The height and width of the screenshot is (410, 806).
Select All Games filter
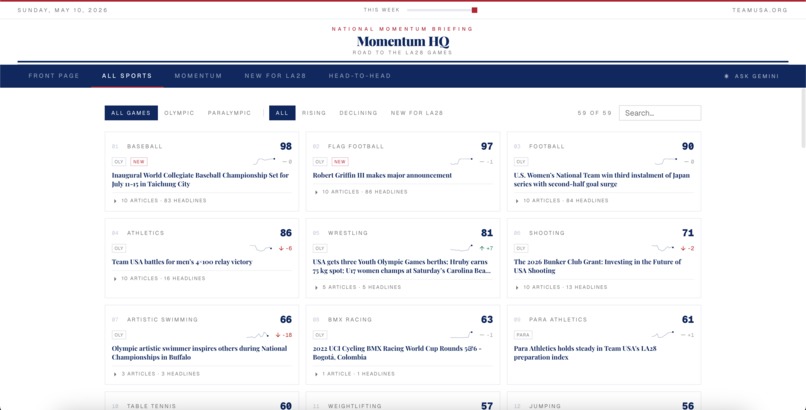coord(131,113)
